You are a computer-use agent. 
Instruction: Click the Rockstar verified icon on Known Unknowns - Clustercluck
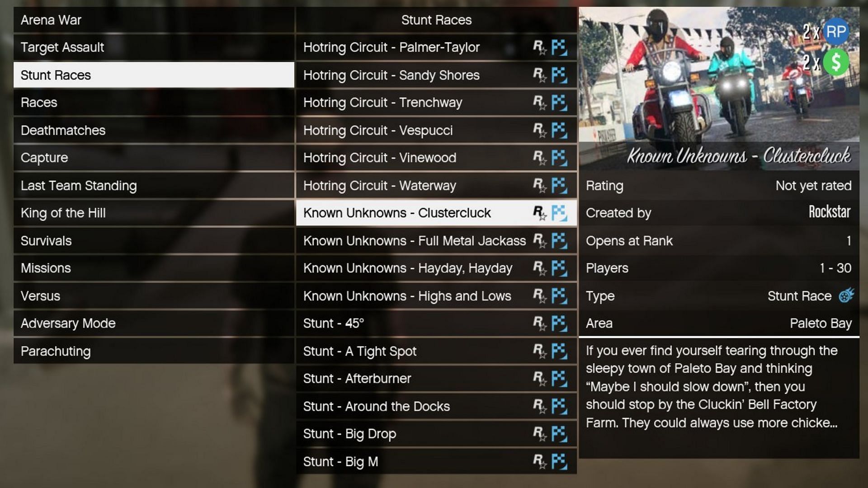click(537, 213)
